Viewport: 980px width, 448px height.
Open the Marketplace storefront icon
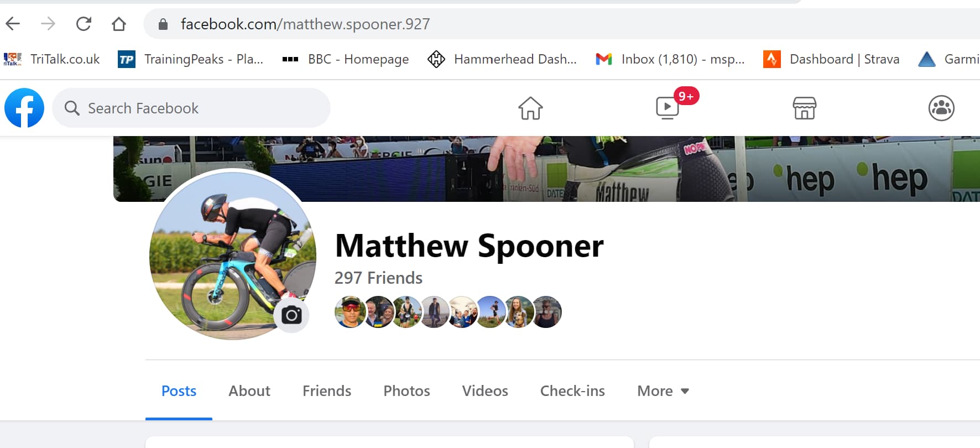804,108
